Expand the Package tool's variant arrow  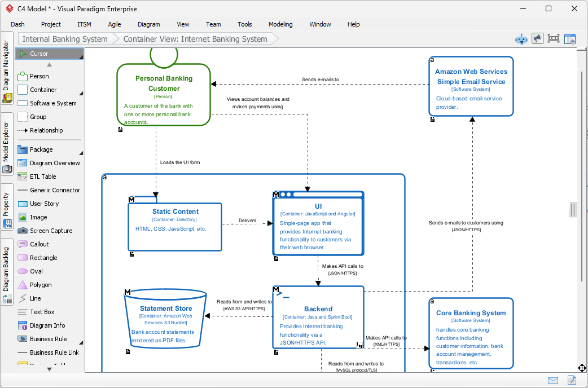point(81,153)
